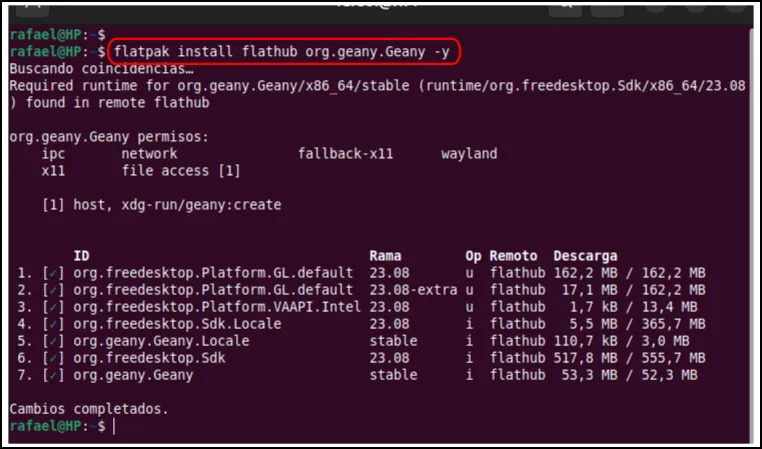Viewport: 762px width, 449px height.
Task: Click the 'ID' column header
Action: coord(81,256)
